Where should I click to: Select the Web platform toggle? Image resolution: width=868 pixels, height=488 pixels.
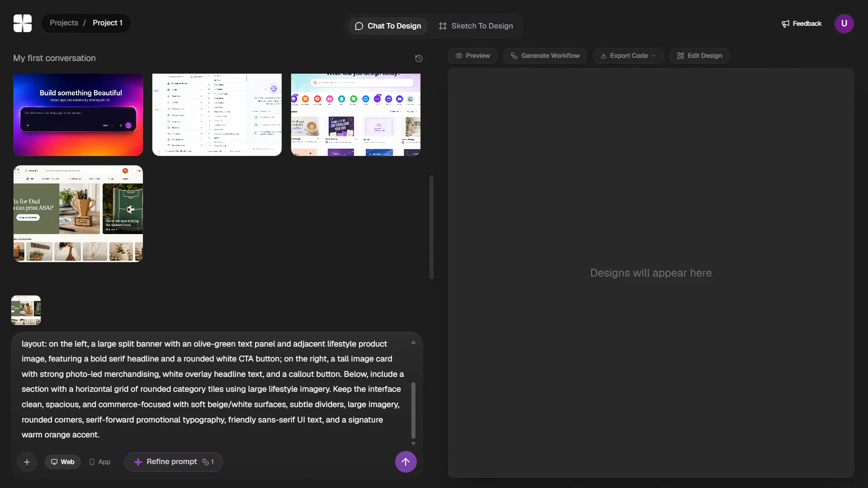62,462
